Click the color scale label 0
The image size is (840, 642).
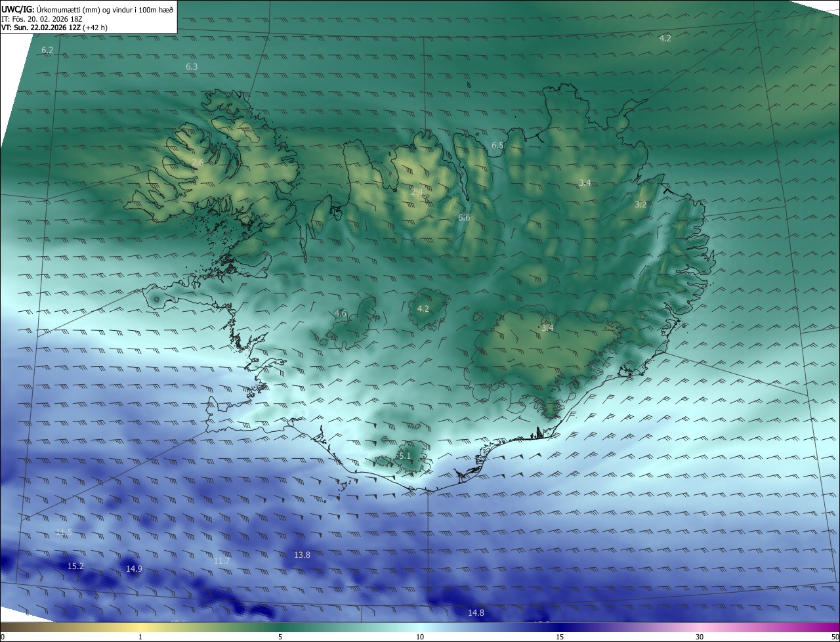click(3, 637)
